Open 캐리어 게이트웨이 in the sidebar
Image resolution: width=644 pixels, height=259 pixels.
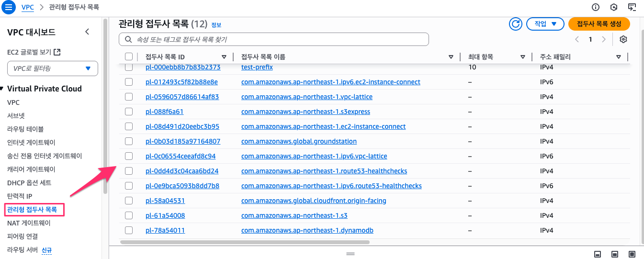pyautogui.click(x=32, y=169)
